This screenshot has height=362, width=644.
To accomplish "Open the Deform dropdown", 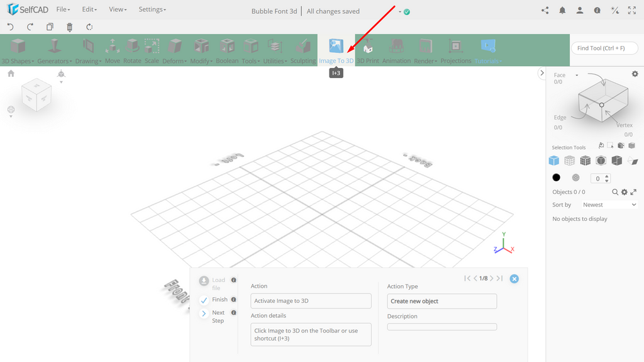I will click(x=175, y=50).
